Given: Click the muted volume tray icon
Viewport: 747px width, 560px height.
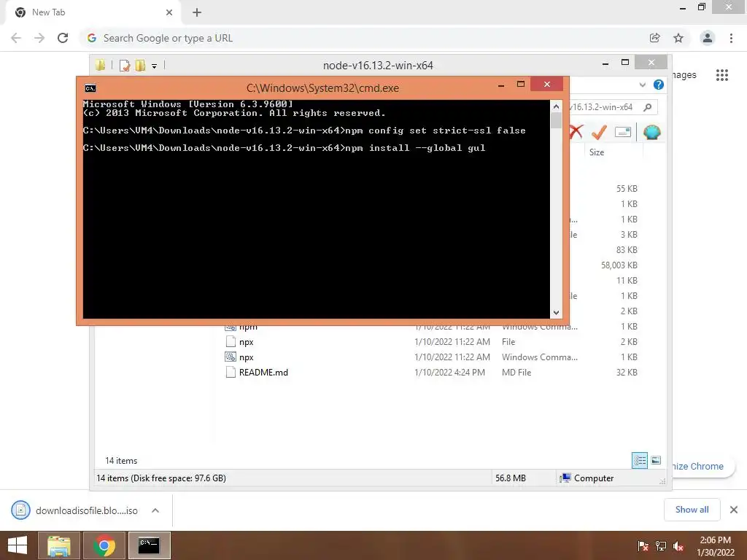Looking at the screenshot, I should (678, 546).
